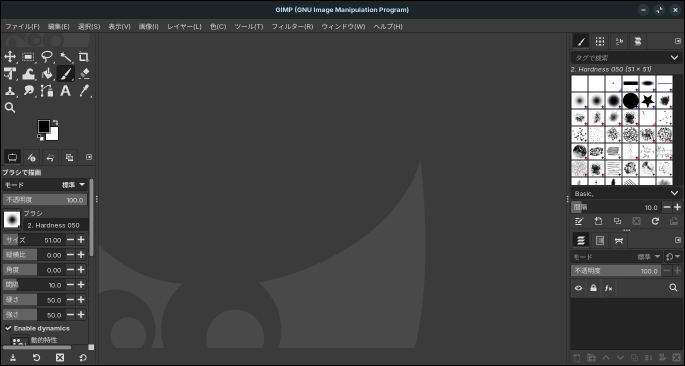Image resolution: width=685 pixels, height=366 pixels.
Task: Select the Text tool
Action: (x=66, y=91)
